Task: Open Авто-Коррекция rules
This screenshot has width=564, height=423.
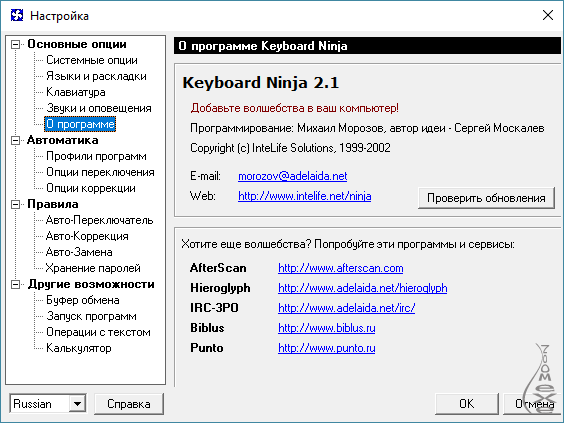Action: [x=87, y=236]
